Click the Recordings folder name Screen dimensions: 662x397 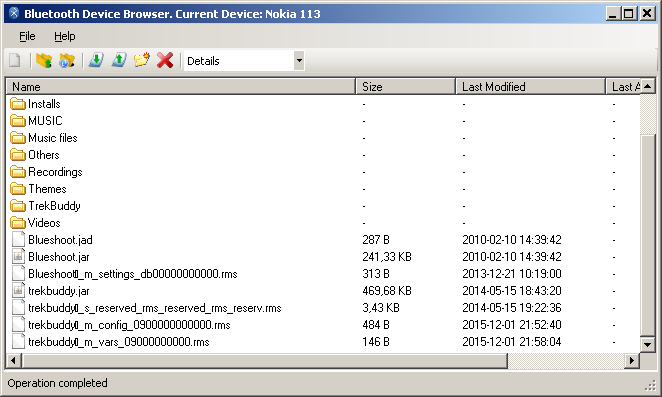pos(55,172)
